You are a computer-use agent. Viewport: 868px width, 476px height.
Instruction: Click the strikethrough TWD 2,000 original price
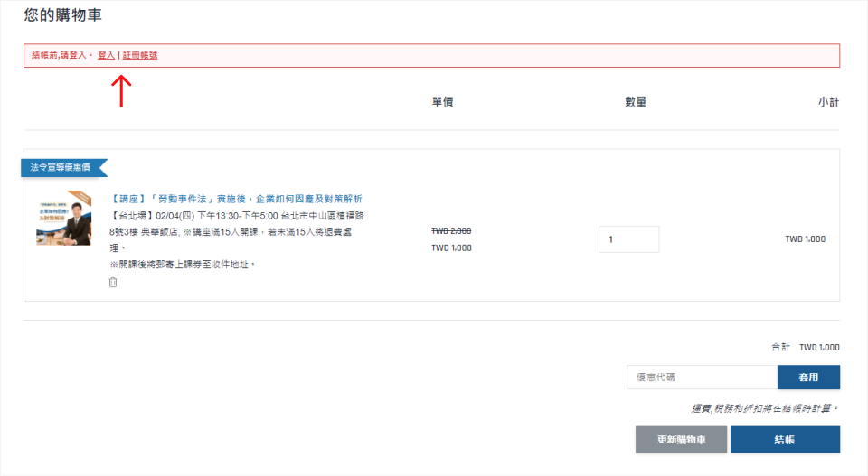click(x=451, y=231)
